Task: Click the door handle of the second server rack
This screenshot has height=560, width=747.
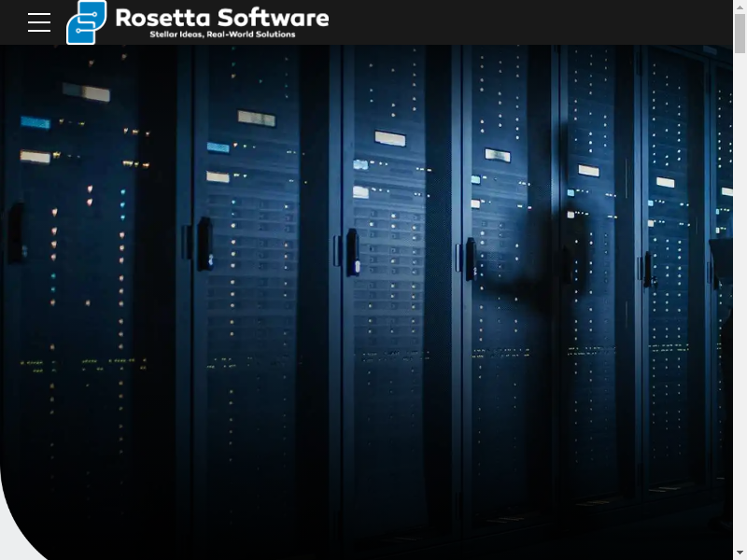Action: click(x=204, y=243)
